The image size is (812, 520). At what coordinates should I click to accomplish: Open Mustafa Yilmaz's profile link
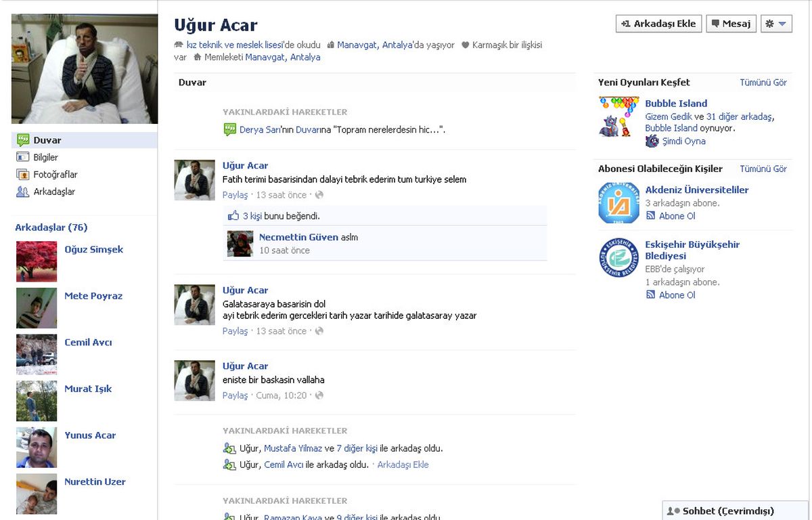tap(293, 448)
